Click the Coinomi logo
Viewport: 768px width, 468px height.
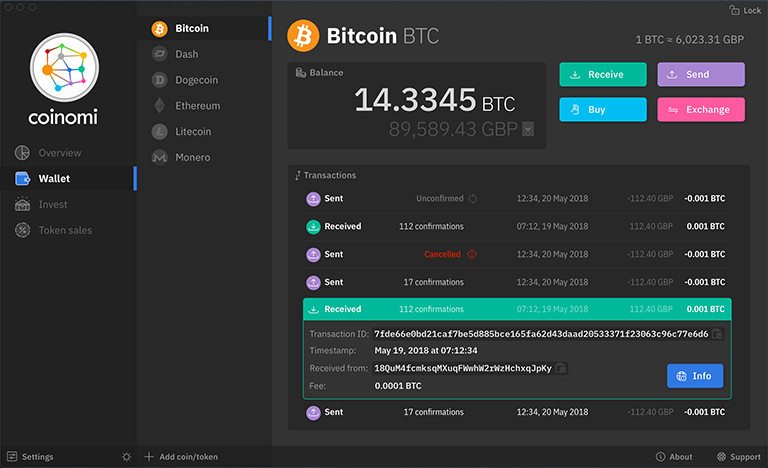[64, 68]
